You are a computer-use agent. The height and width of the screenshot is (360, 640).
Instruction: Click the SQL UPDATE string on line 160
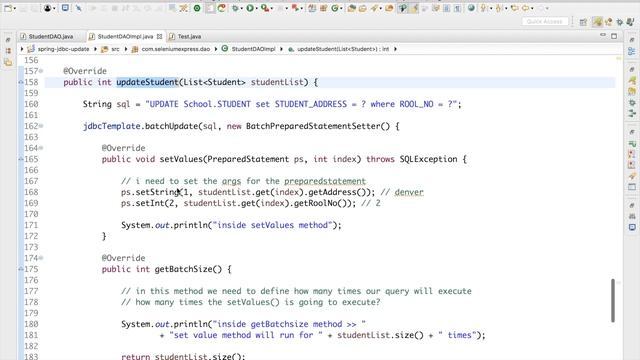[x=301, y=104]
